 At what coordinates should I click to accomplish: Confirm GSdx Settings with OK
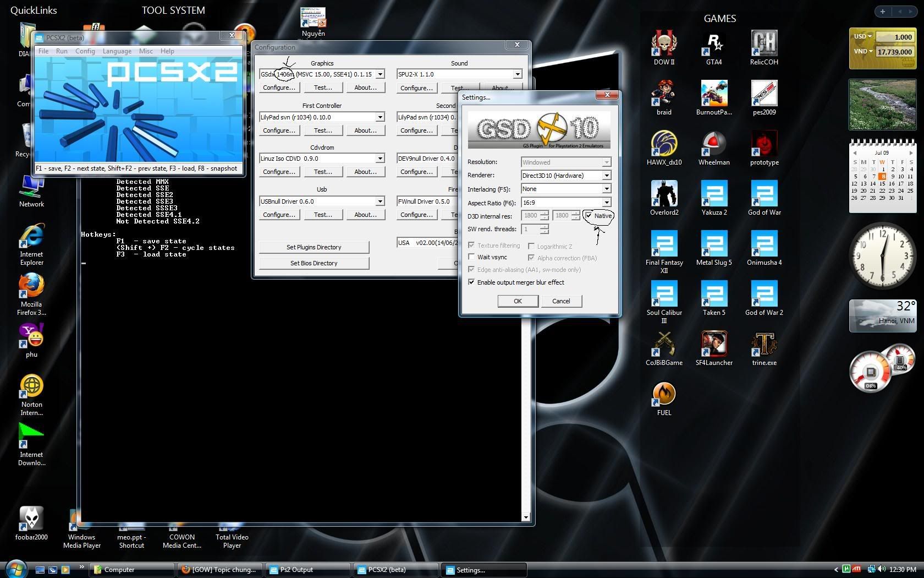tap(518, 301)
